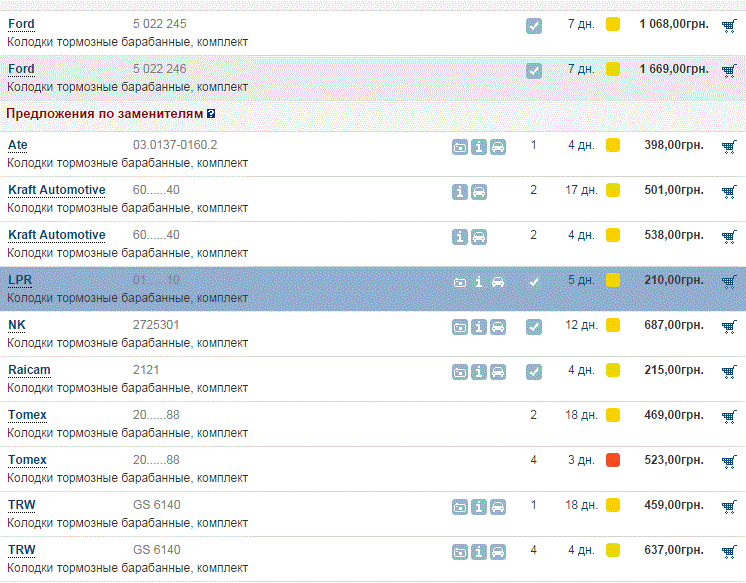The image size is (746, 583).
Task: Show car applicability for Kraft Automotive 538,00грн. row
Action: click(x=479, y=237)
